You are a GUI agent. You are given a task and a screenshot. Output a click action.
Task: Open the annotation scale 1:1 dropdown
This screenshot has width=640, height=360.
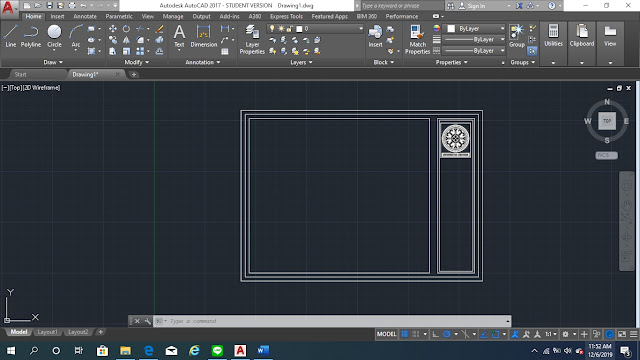(551, 334)
